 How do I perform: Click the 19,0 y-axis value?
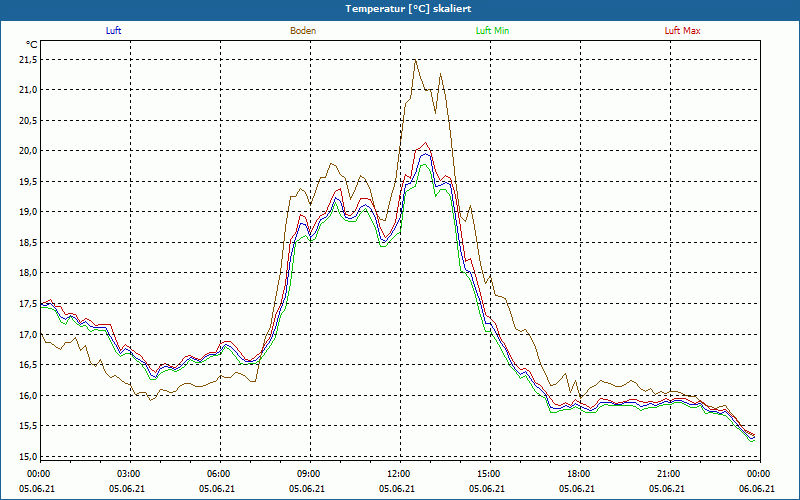28,212
